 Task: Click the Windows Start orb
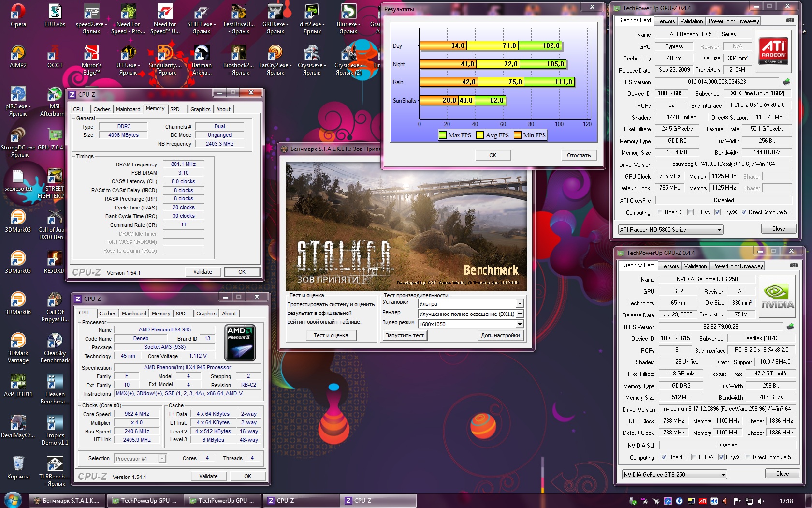(12, 501)
